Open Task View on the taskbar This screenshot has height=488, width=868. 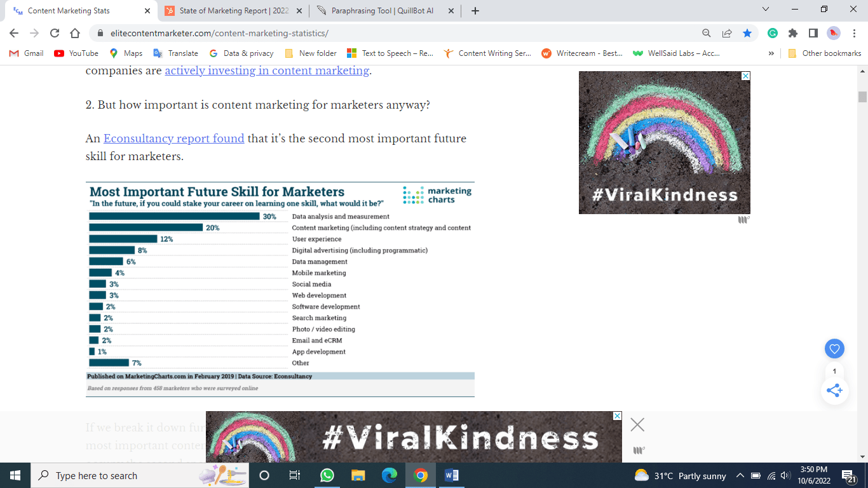(295, 475)
